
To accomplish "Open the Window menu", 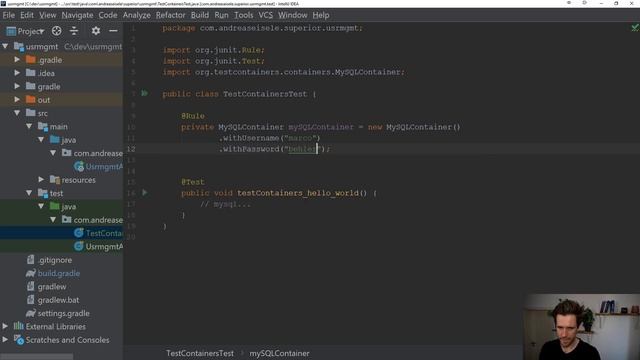I will (x=293, y=15).
